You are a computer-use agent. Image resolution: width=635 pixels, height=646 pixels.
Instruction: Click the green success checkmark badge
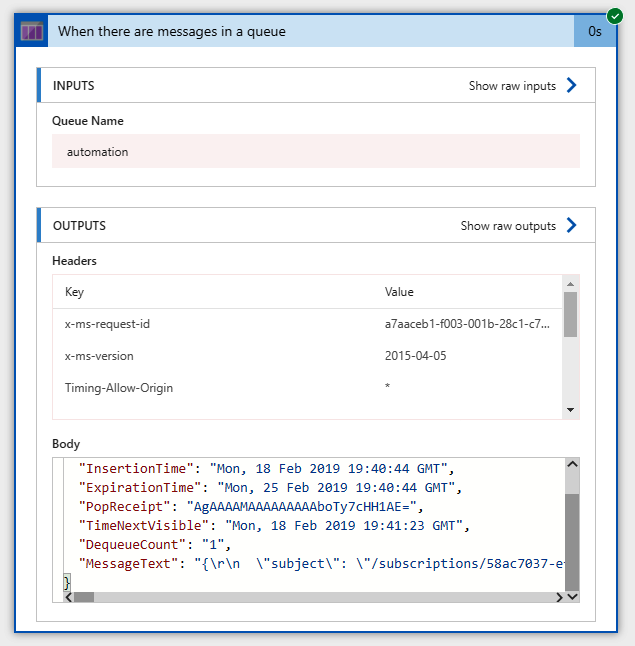(614, 16)
